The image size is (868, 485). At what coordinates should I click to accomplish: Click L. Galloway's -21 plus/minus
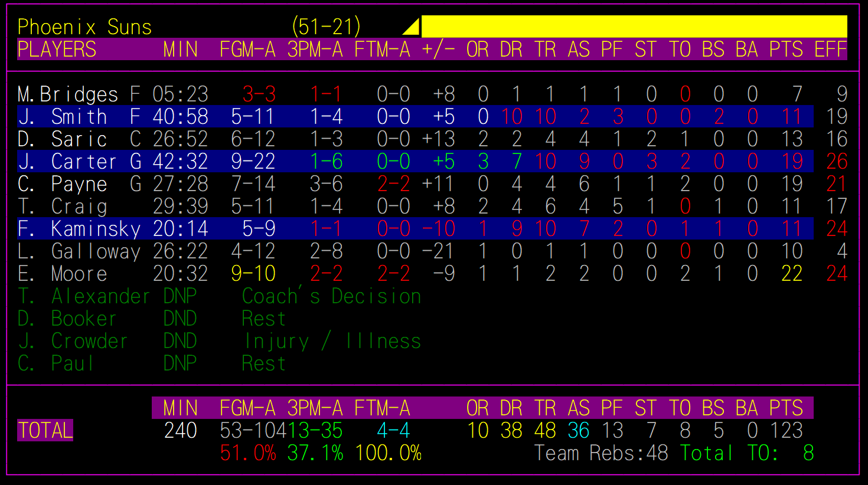438,251
